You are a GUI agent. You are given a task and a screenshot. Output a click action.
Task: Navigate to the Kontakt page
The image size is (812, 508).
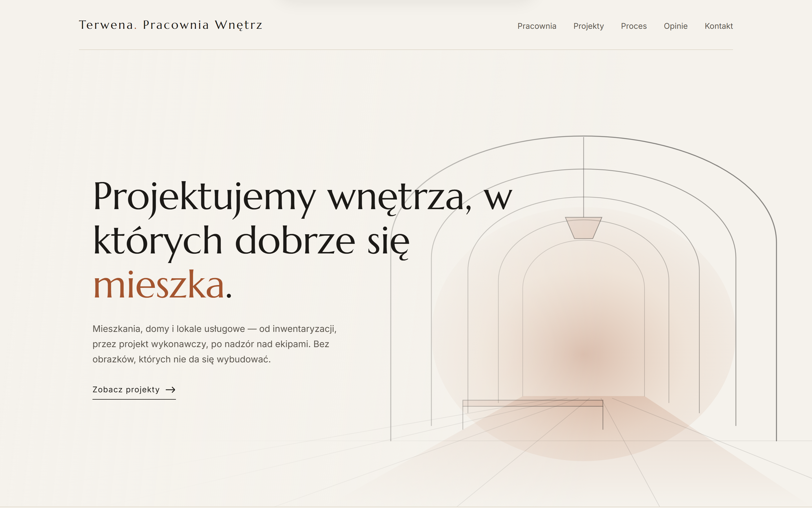point(718,26)
